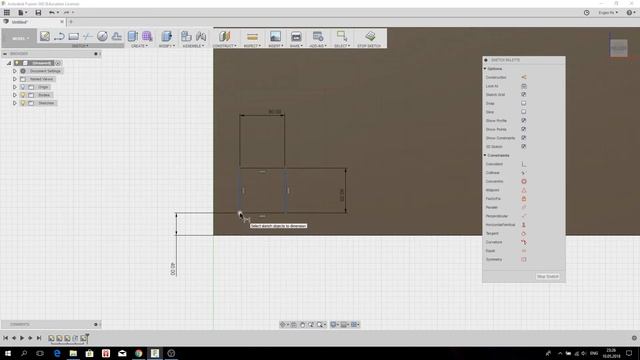This screenshot has width=640, height=360.
Task: Click the Stop Sketch button in palette
Action: (x=547, y=276)
